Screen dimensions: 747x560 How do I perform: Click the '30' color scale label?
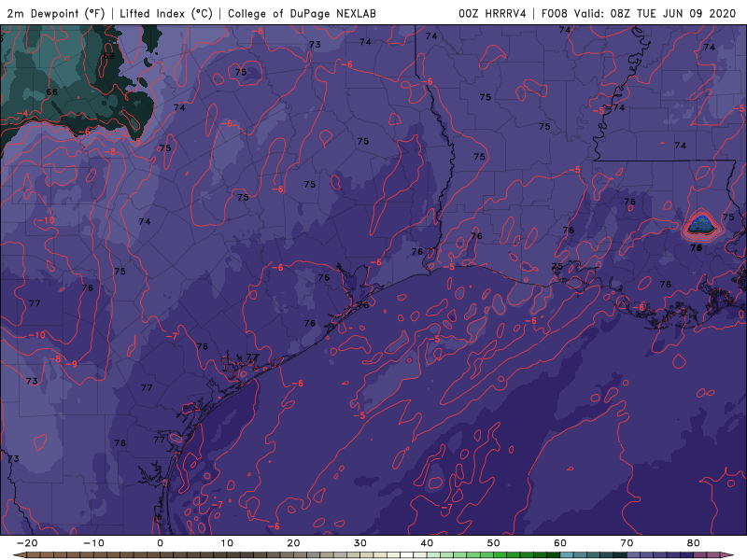[360, 543]
